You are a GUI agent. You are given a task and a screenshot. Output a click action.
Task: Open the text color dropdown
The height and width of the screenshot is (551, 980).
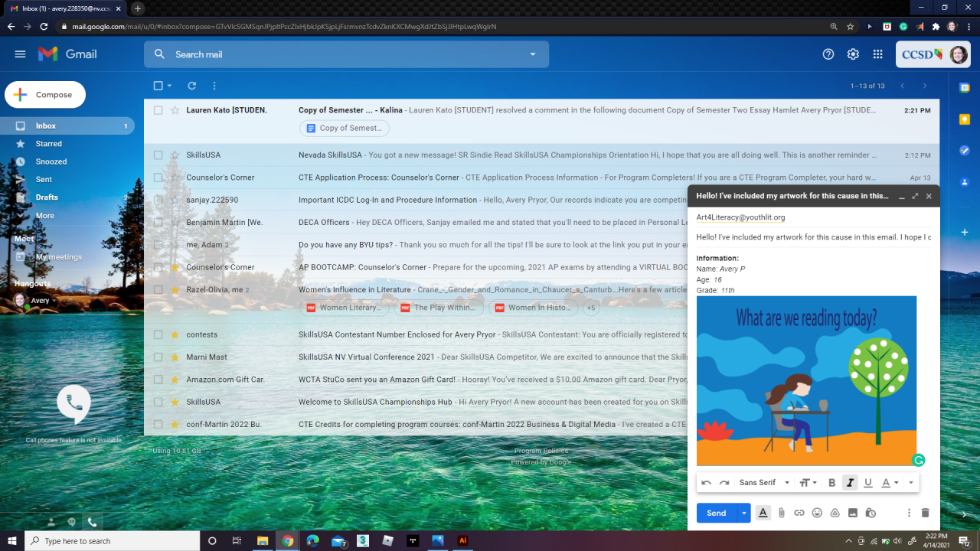click(890, 483)
